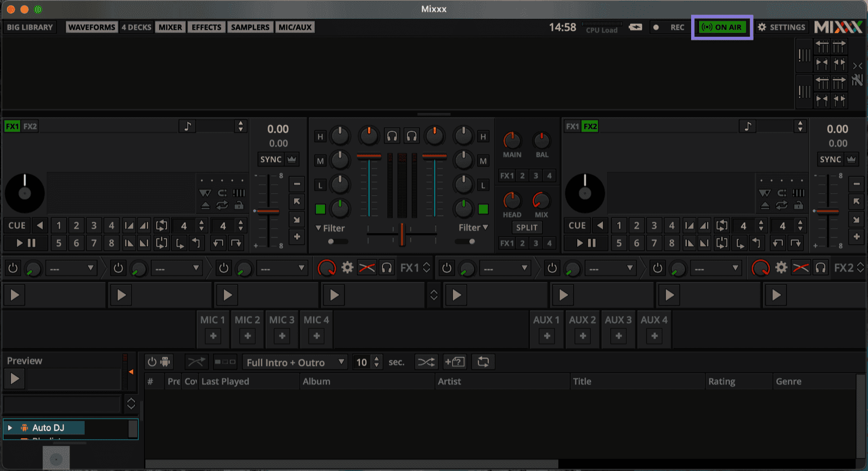Click the sampler rows expand chevron
The width and height of the screenshot is (868, 471).
pos(433,295)
